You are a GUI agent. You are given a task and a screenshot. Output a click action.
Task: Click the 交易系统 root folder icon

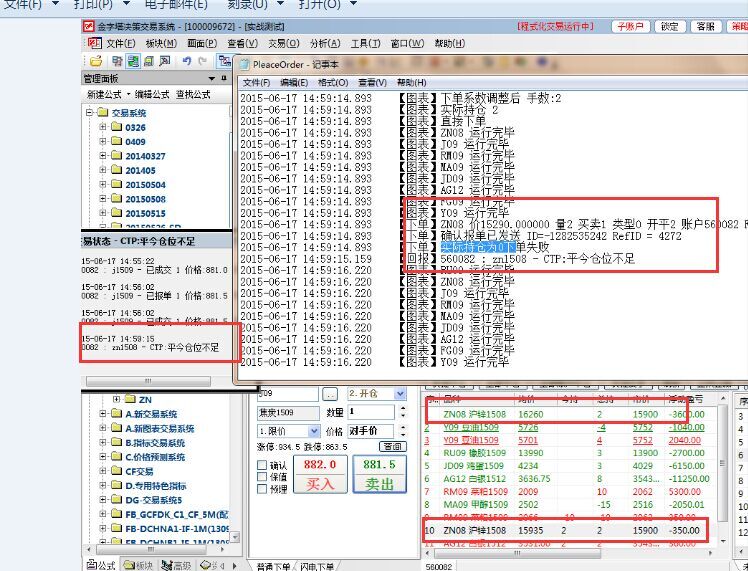coord(102,113)
